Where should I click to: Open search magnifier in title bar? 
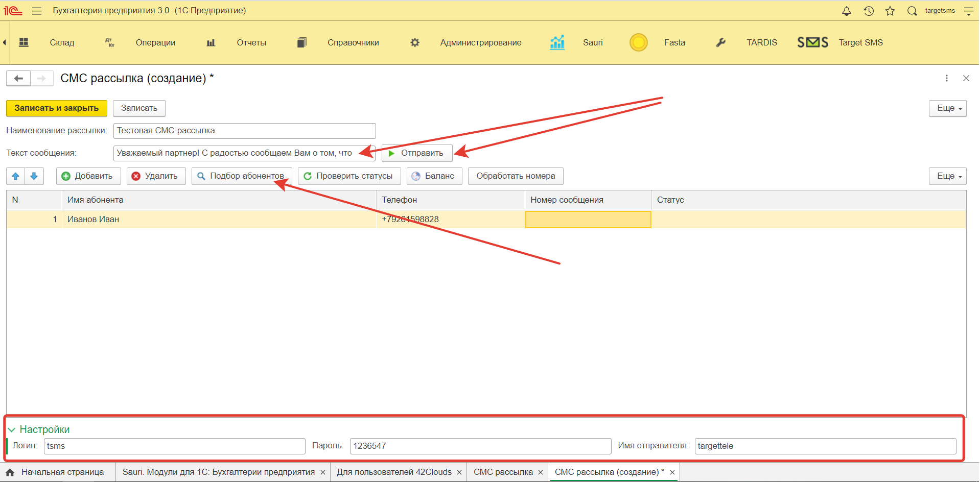click(912, 11)
